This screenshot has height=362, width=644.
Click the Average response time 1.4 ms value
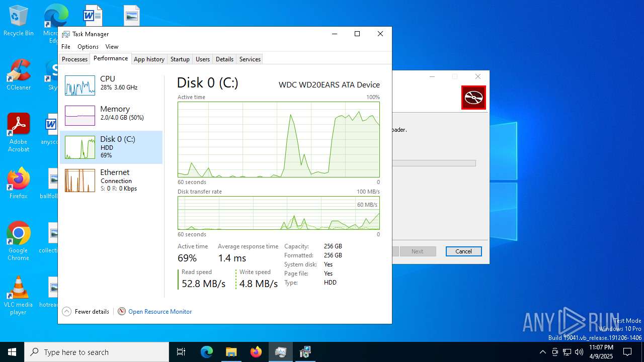(x=232, y=258)
